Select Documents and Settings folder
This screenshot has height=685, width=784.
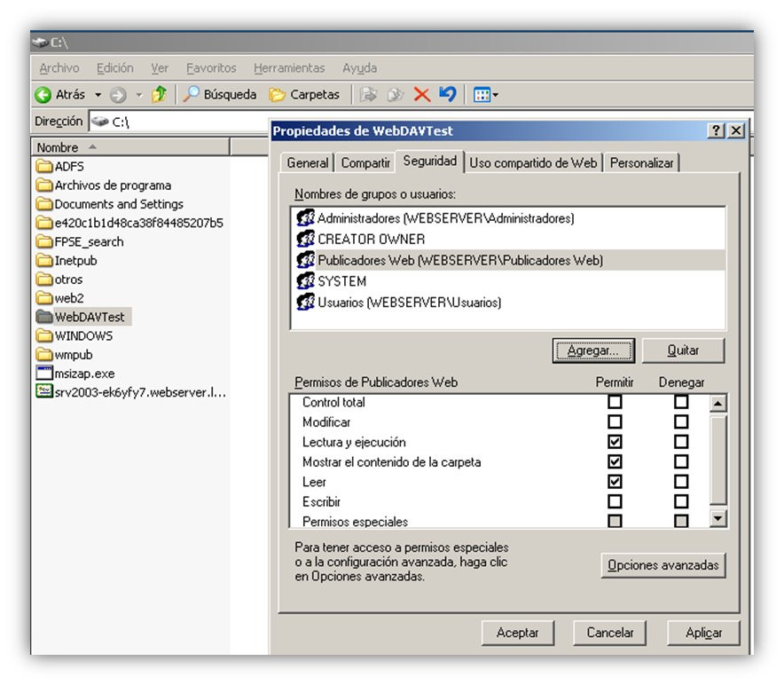110,204
